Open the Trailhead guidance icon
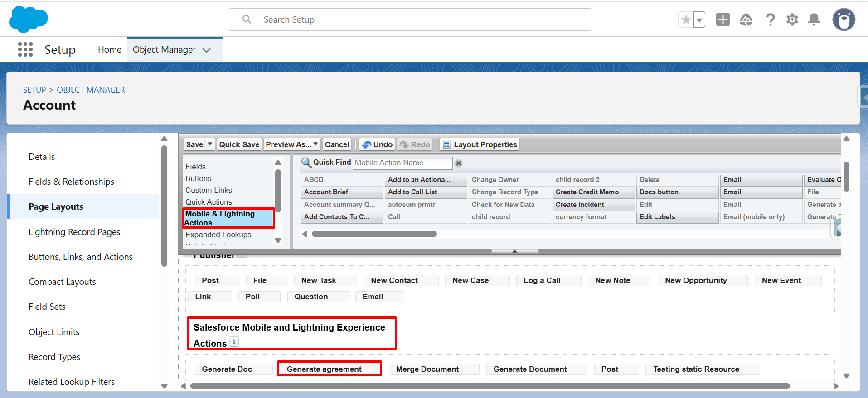Image resolution: width=868 pixels, height=398 pixels. coord(746,20)
